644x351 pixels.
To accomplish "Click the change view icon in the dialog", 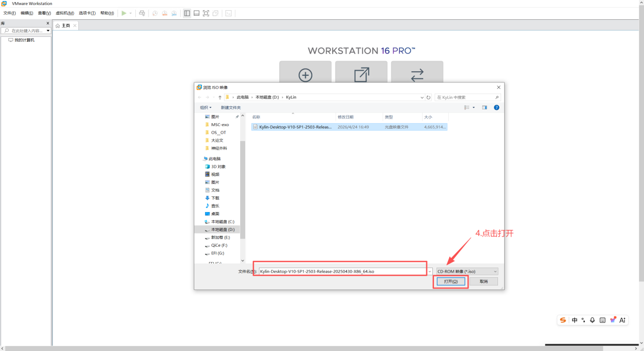I will tap(467, 107).
